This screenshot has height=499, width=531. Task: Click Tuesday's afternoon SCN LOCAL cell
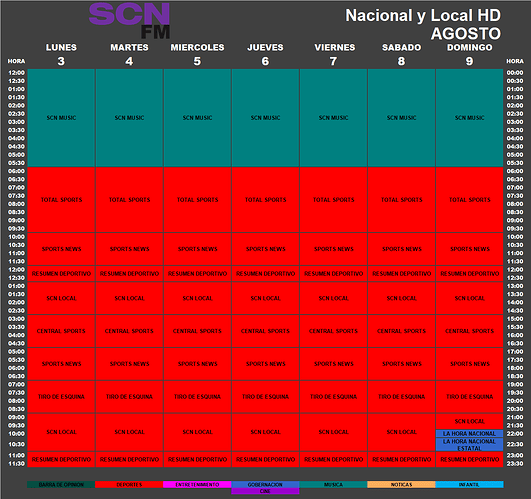pos(129,298)
